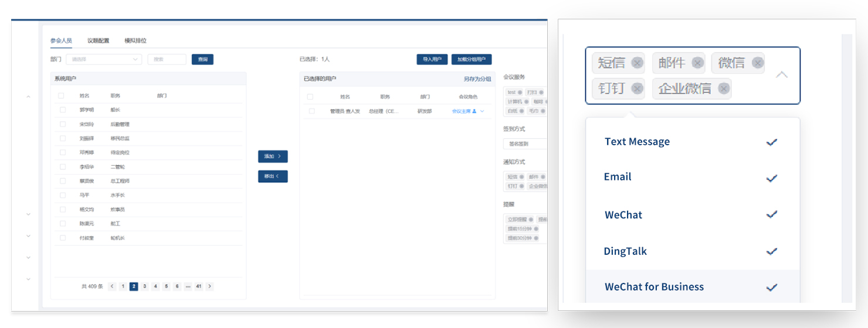Tick the select-all checkbox in 已选择的用户 header
Viewport: 868px width, 328px height.
310,97
